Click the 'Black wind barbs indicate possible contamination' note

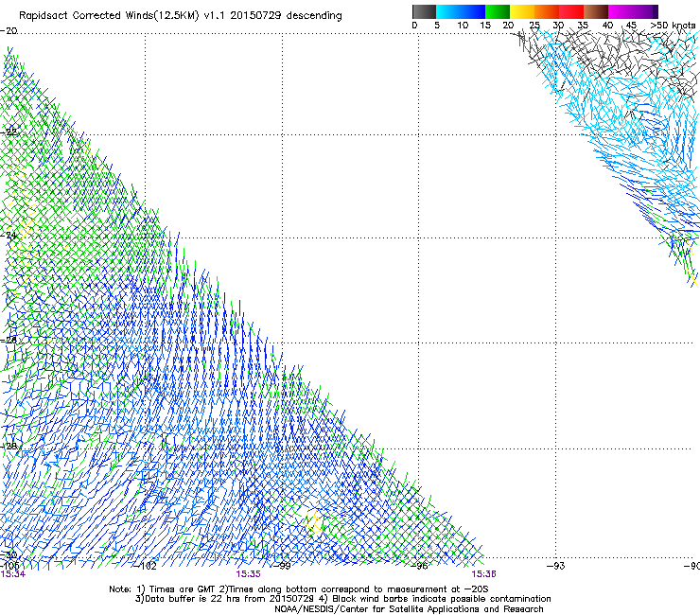[x=442, y=599]
